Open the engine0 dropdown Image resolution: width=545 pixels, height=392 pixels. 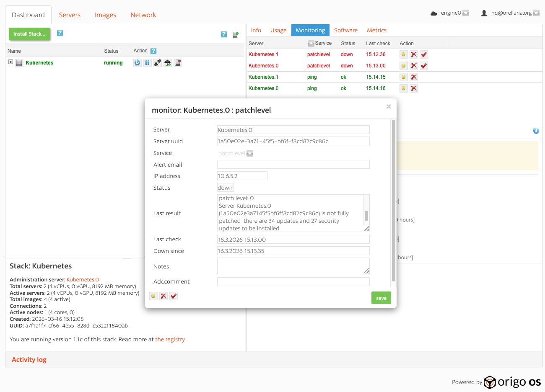(465, 13)
